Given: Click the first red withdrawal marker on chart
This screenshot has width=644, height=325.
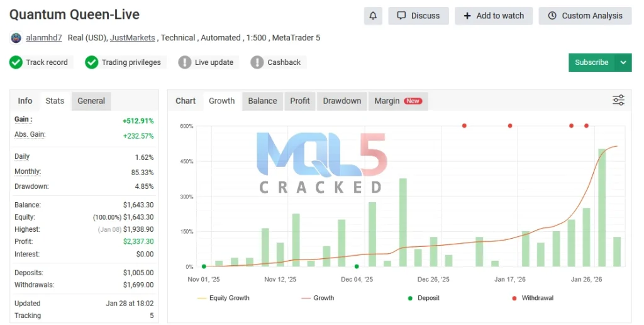Looking at the screenshot, I should pyautogui.click(x=464, y=125).
